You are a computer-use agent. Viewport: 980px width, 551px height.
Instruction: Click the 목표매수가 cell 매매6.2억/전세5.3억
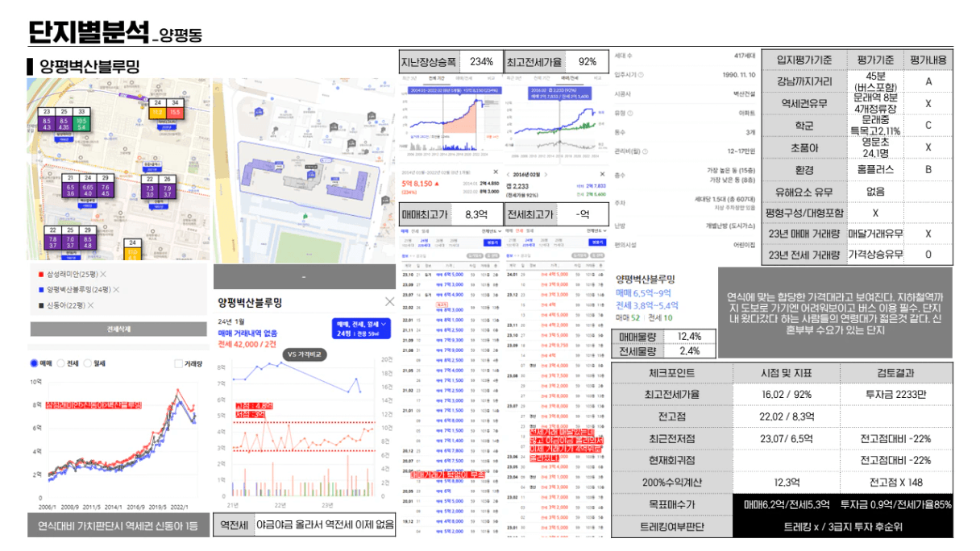point(787,504)
